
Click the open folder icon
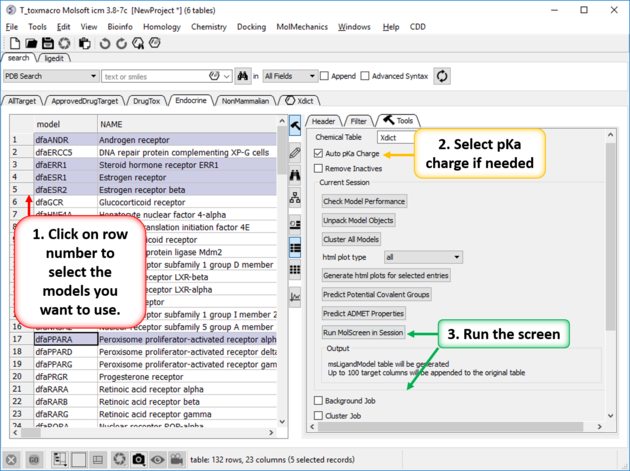point(31,44)
